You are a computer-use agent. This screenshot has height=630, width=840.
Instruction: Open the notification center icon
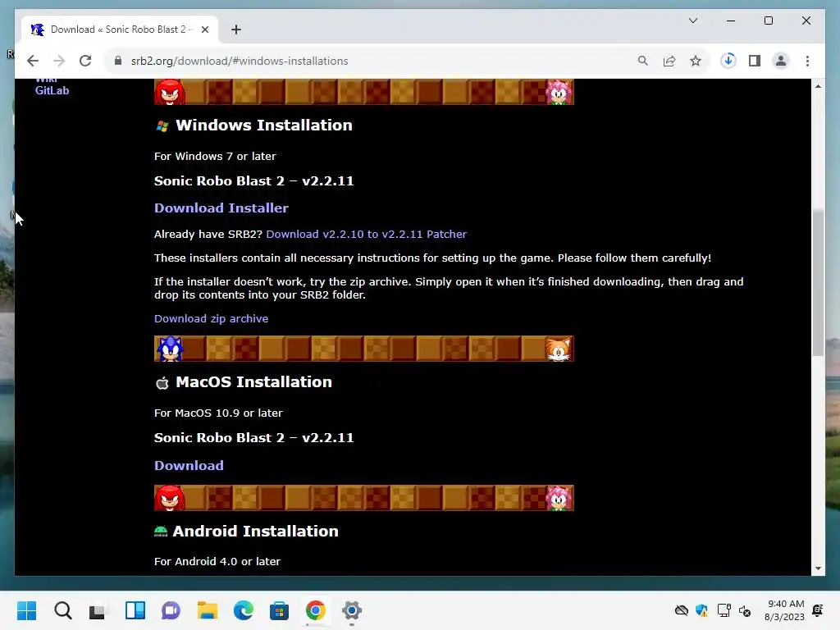click(x=818, y=610)
